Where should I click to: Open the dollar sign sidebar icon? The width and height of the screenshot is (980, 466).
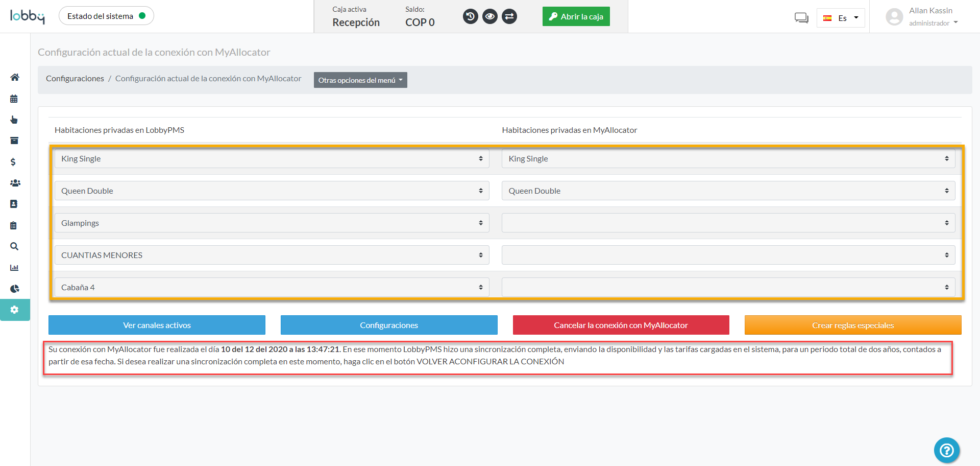point(13,162)
